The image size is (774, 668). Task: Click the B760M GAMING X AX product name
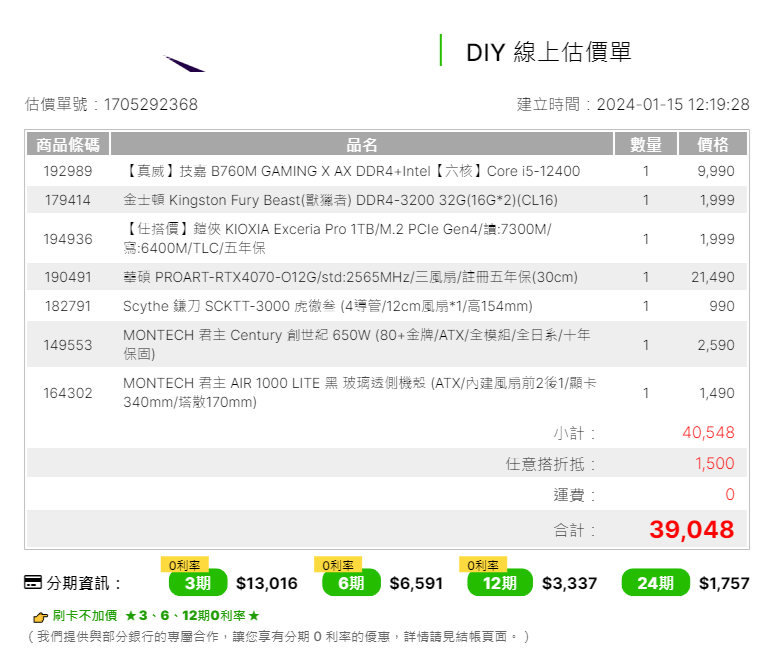click(x=351, y=171)
